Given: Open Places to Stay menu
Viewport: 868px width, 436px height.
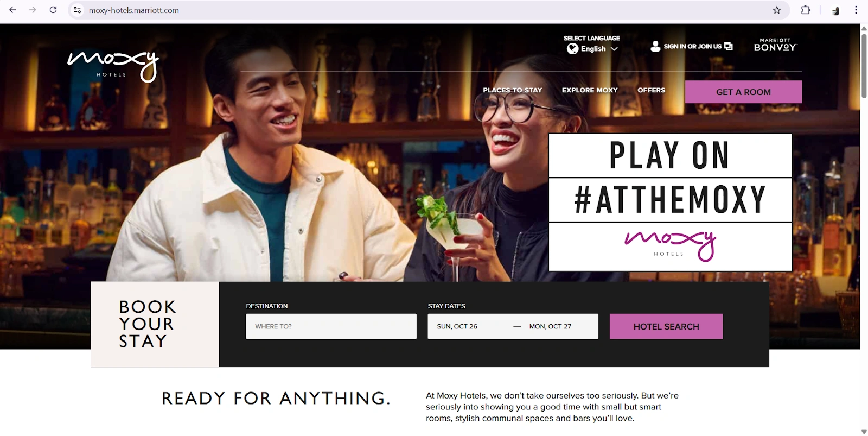Looking at the screenshot, I should [513, 90].
